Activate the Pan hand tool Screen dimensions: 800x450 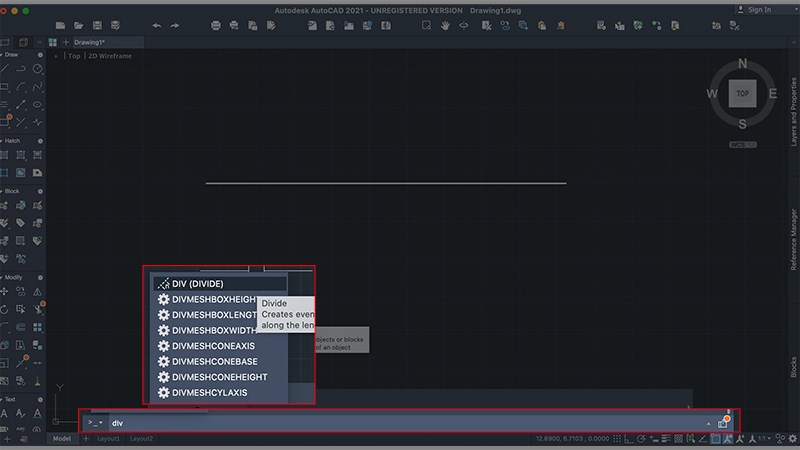(x=443, y=25)
